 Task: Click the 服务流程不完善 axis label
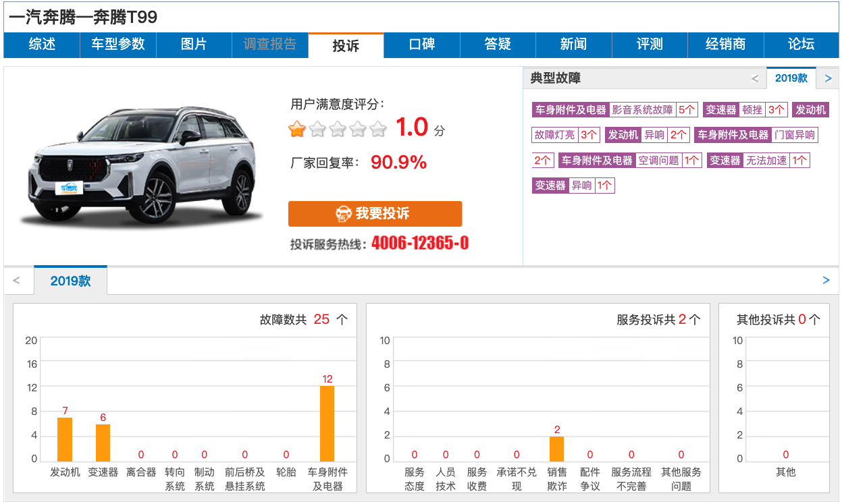click(x=631, y=479)
